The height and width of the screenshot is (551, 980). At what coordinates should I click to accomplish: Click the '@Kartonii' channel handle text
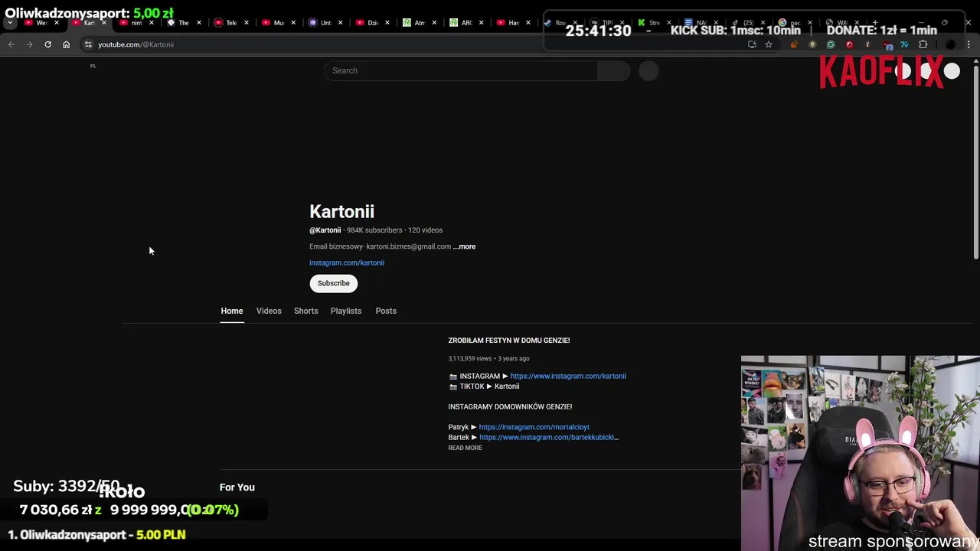pyautogui.click(x=325, y=230)
